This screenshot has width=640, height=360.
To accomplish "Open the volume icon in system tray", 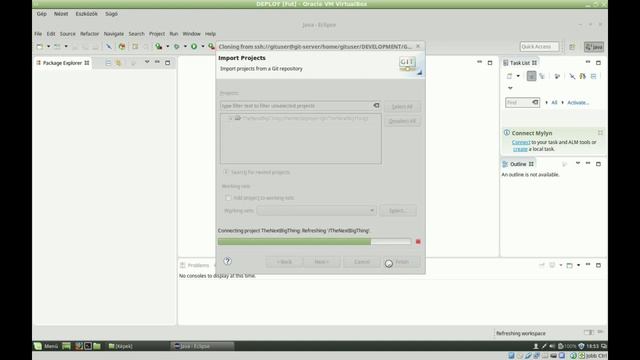I will coord(552,346).
